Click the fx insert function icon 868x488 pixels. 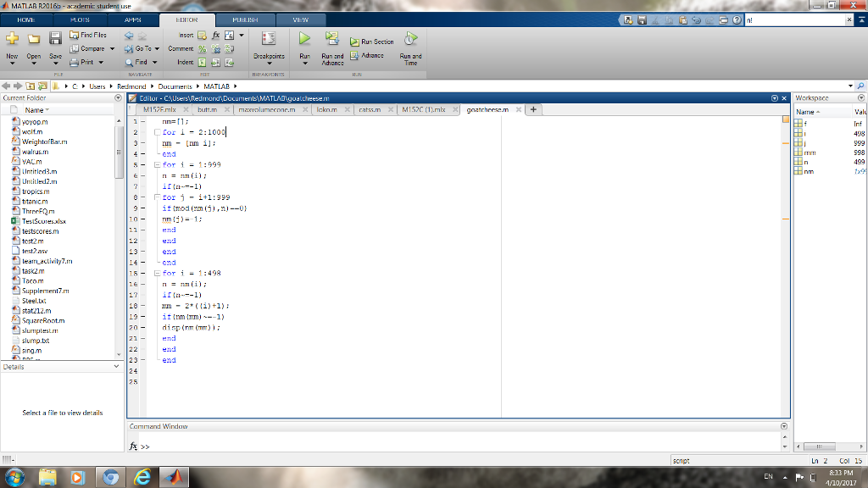tap(216, 36)
